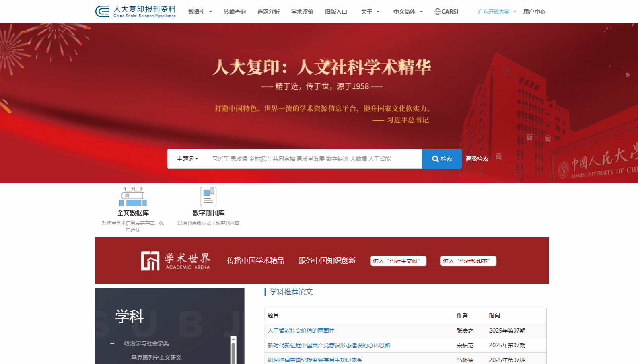Open article 人工智能社会价值的两面性

pos(301,331)
